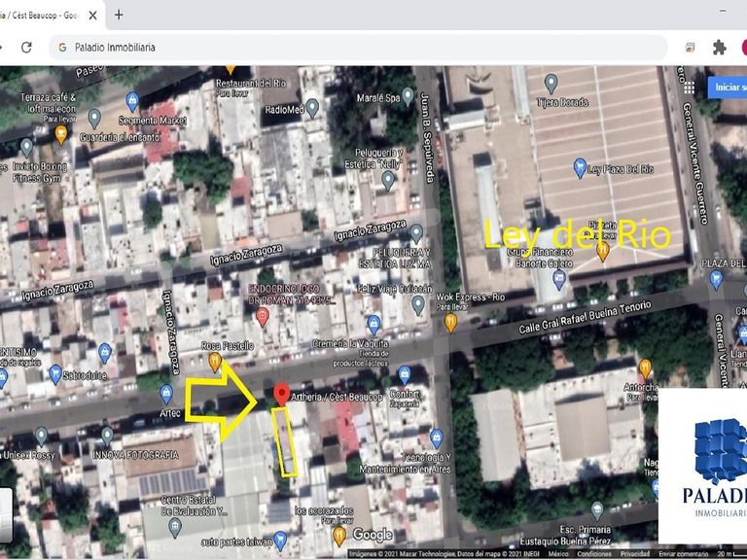Open the Condiciones link in map footer
The width and height of the screenshot is (747, 560).
(x=594, y=554)
